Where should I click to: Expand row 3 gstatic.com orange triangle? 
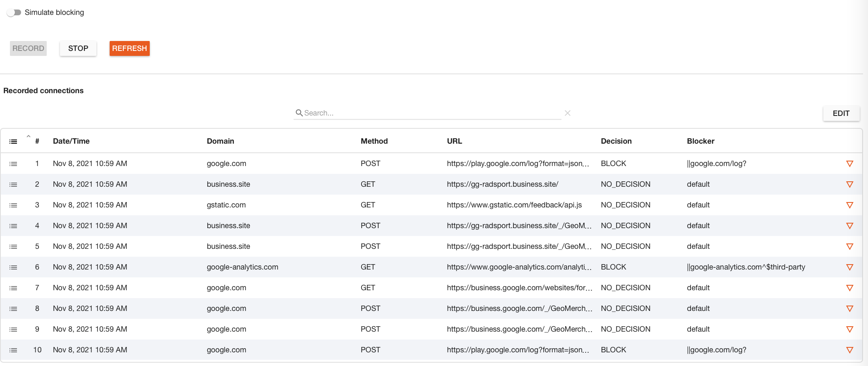pyautogui.click(x=850, y=205)
